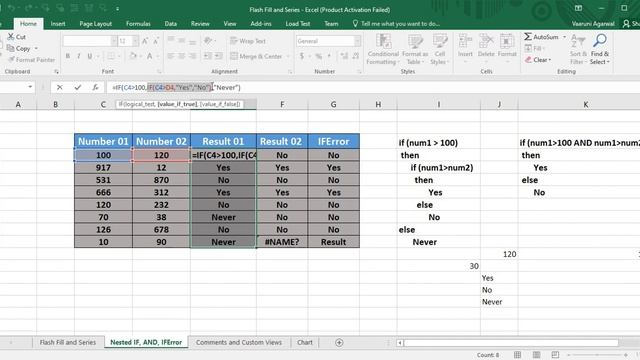Screen dimensions: 640x360
Task: Select the Format Painter tool
Action: 31,60
